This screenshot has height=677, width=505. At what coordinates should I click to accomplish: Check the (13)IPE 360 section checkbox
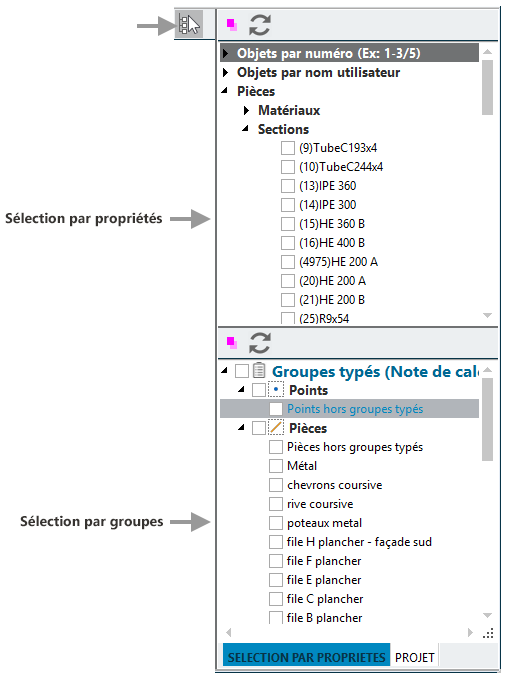coord(287,186)
